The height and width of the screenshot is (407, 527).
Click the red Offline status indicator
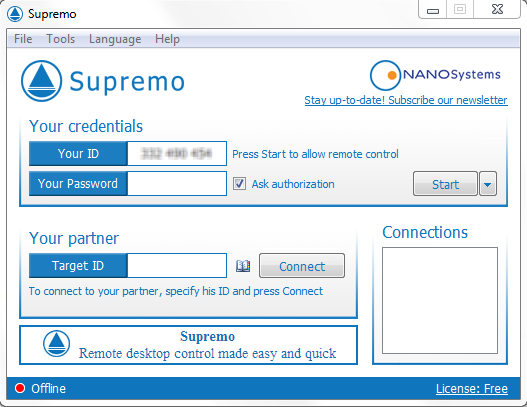coord(20,388)
